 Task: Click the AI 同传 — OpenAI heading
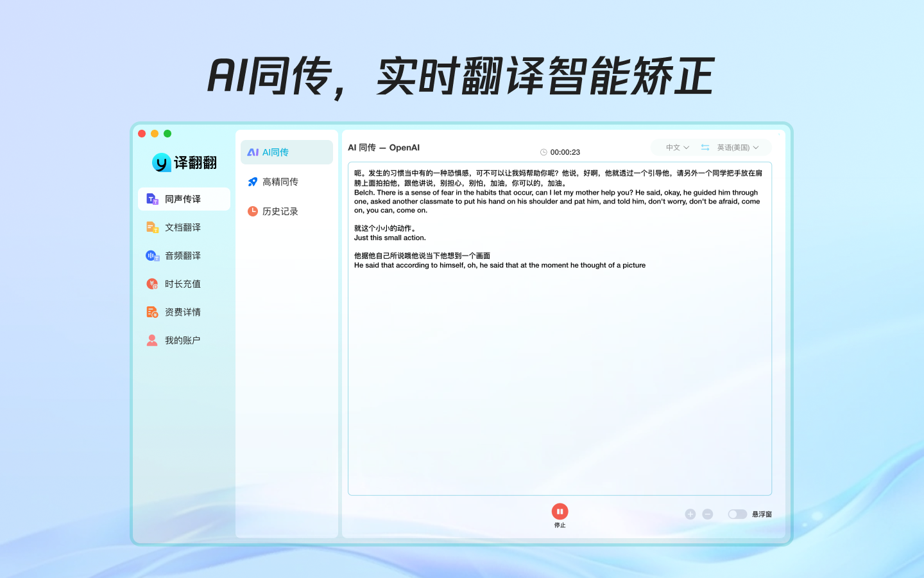(384, 148)
